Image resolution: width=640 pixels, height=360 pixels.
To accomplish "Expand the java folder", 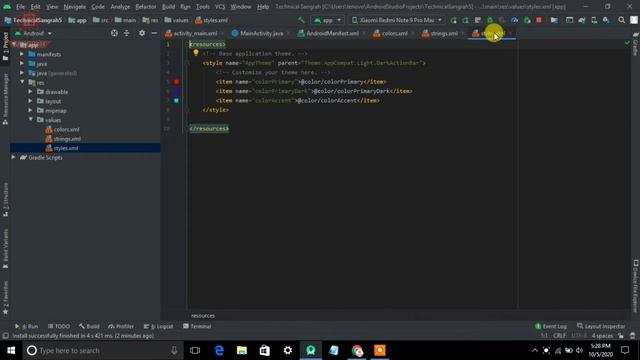I will point(22,63).
